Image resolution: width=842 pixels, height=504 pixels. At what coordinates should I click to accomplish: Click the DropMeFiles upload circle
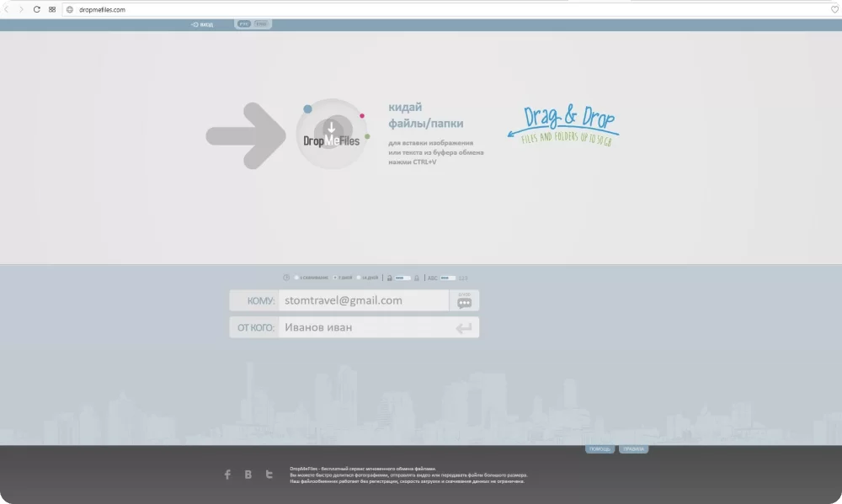pos(332,134)
